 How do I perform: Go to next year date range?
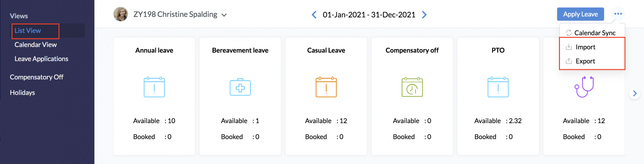(x=424, y=15)
